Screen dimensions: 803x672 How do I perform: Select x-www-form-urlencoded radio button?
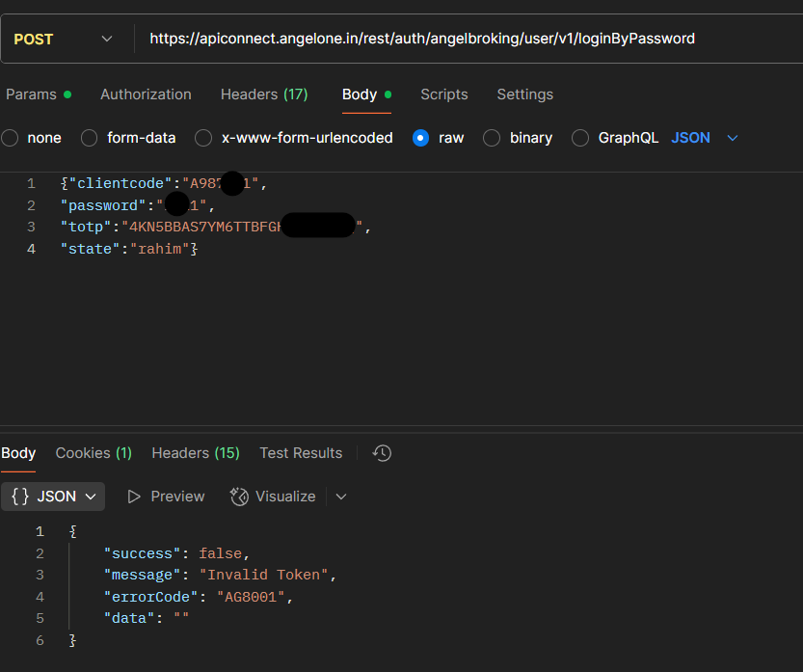click(203, 138)
